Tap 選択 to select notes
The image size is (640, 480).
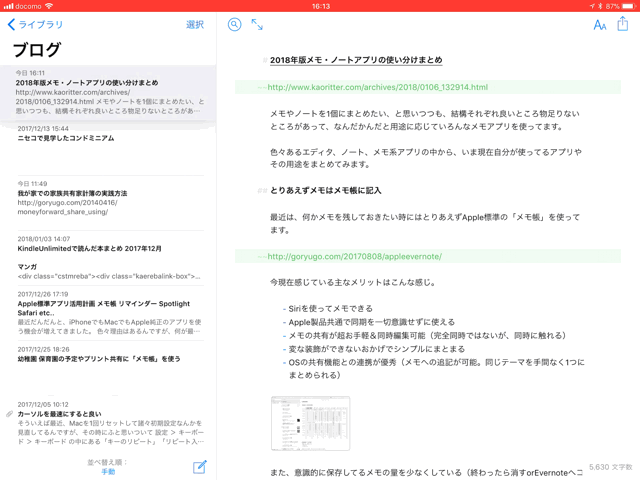pos(194,25)
